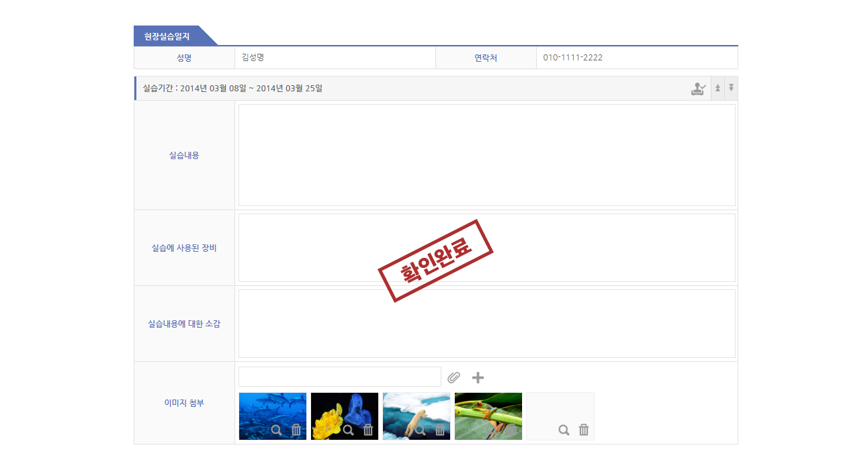Screen dimensions: 868x470
Task: Click the stamp approval icon in header
Action: [x=698, y=89]
